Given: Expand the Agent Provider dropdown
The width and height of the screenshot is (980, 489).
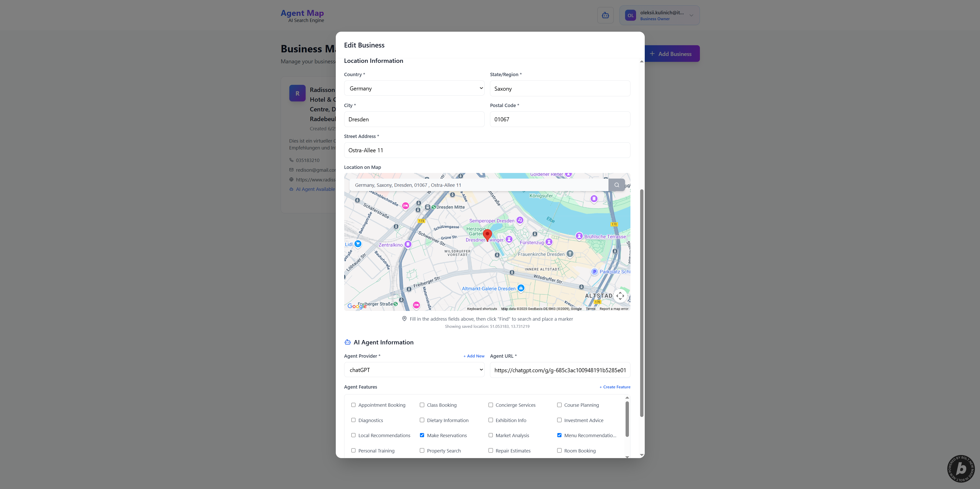Looking at the screenshot, I should 414,370.
